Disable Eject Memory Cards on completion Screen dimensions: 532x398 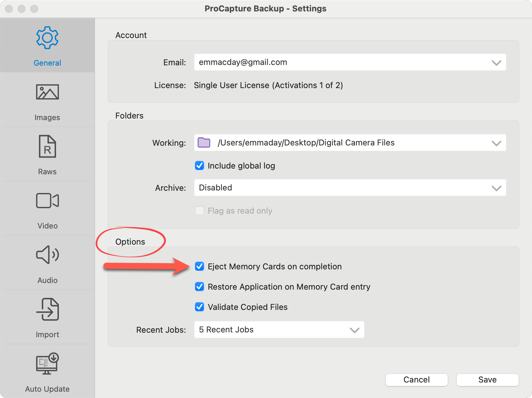[199, 266]
